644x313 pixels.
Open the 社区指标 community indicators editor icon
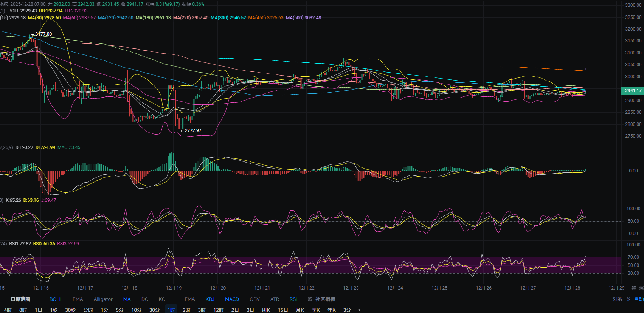[310, 299]
